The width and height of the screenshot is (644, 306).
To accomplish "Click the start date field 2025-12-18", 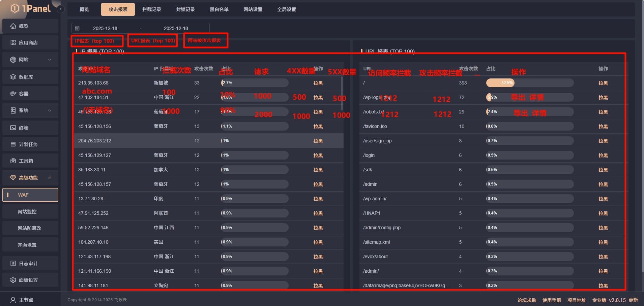I will point(105,28).
